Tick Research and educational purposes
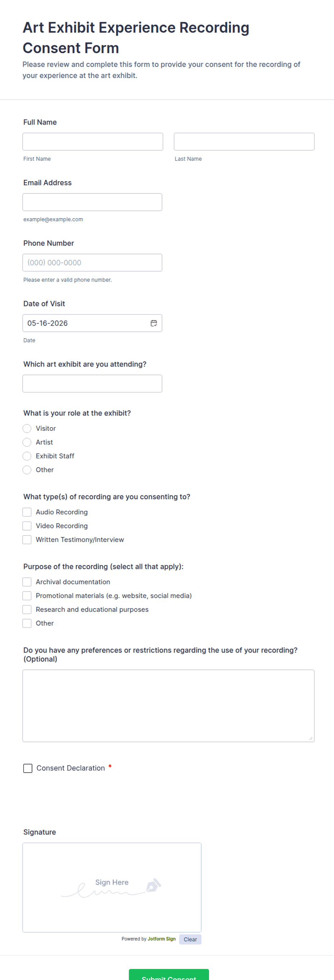The height and width of the screenshot is (980, 334). [27, 609]
